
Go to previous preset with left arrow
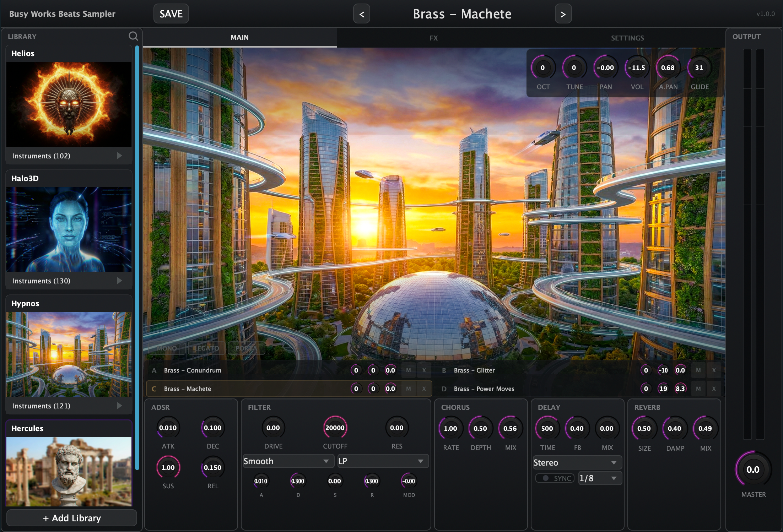[x=361, y=14]
